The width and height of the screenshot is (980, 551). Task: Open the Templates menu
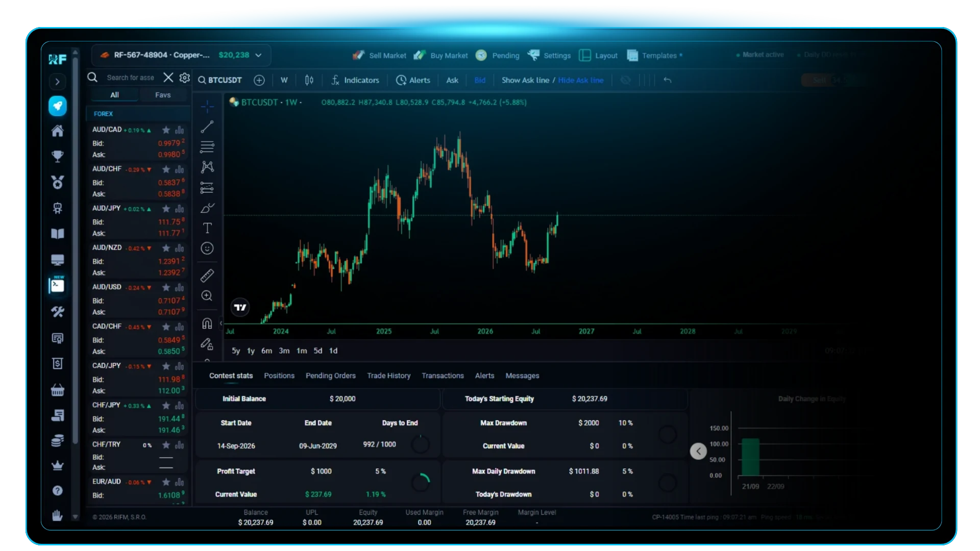pos(654,55)
